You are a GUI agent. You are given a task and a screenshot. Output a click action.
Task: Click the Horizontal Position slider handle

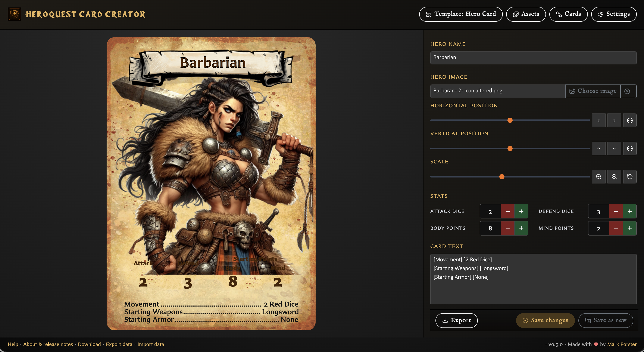510,121
